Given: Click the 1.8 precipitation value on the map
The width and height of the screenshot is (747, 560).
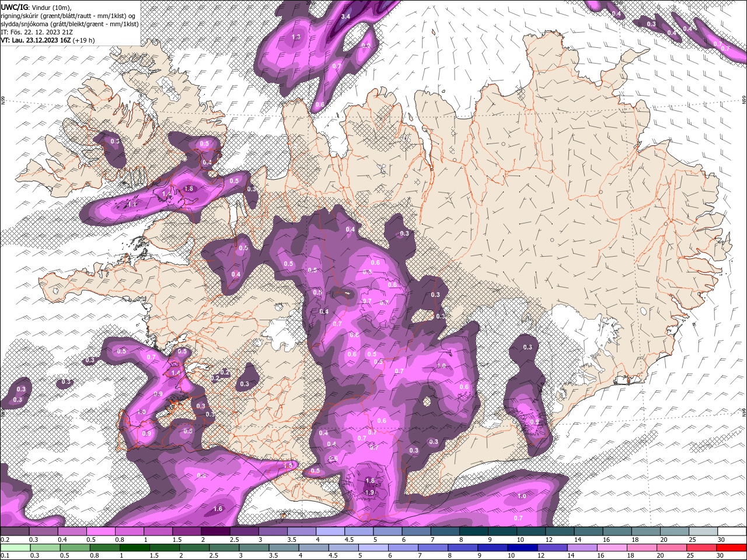Looking at the screenshot, I should (189, 188).
